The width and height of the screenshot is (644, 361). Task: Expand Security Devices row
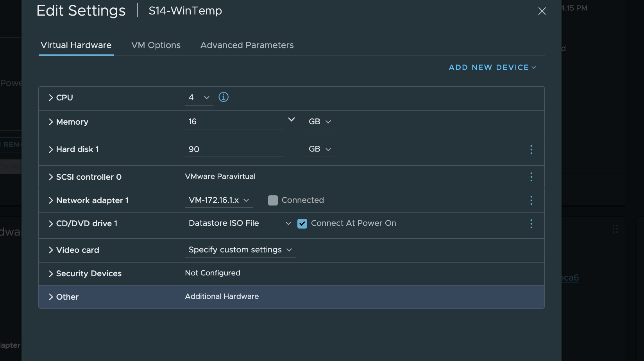51,273
